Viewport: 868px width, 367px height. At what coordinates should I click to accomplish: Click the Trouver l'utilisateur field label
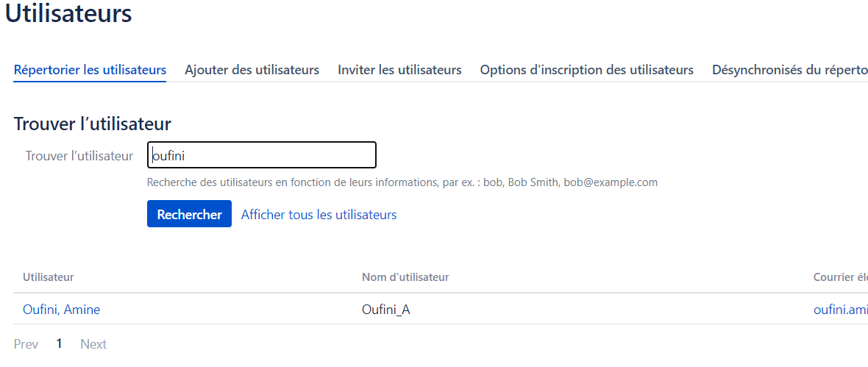pyautogui.click(x=79, y=156)
